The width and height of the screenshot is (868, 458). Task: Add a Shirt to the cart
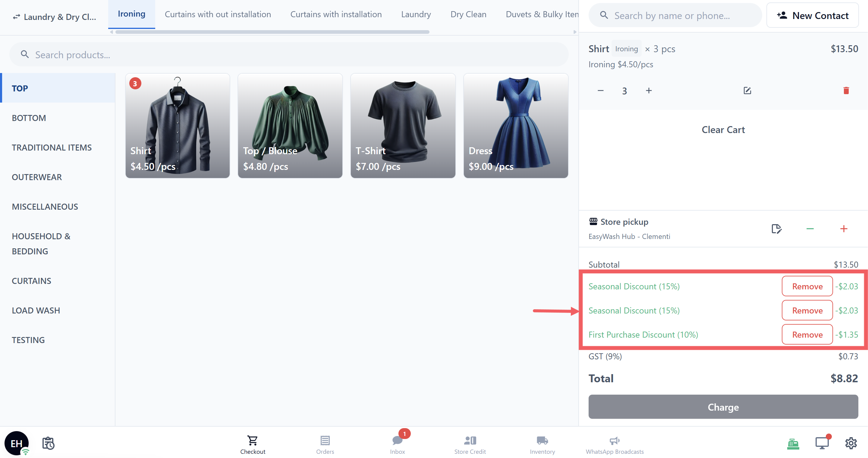tap(178, 126)
